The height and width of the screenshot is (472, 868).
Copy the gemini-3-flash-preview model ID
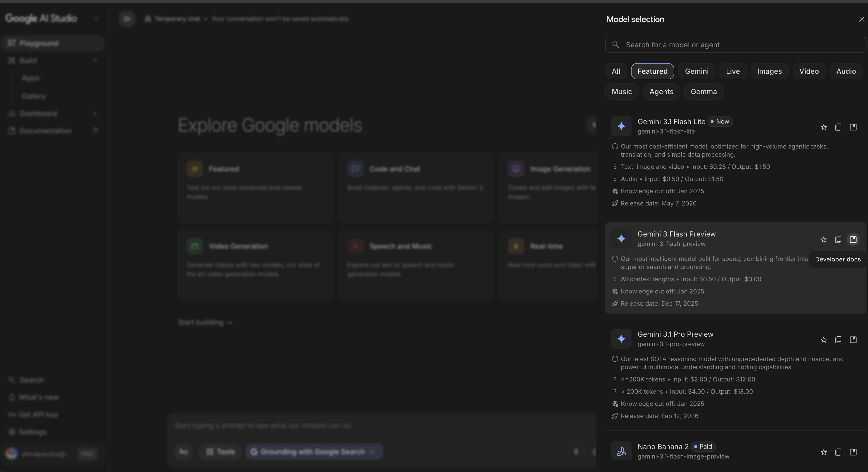838,239
